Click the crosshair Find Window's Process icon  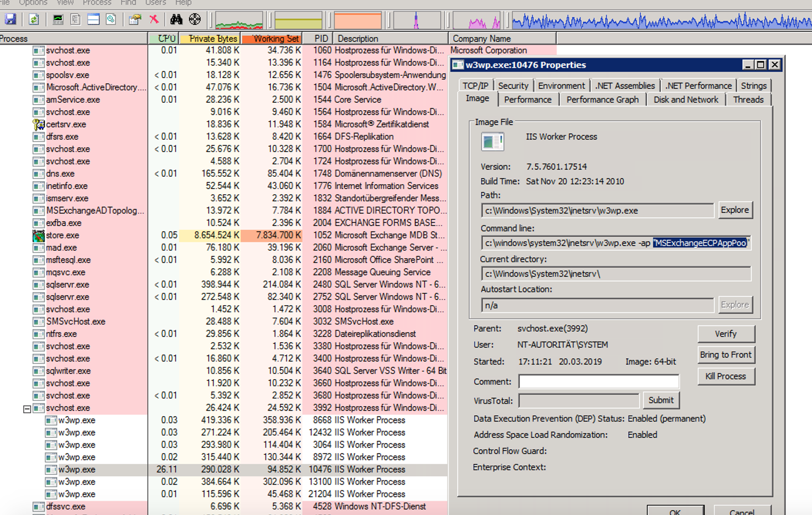(x=195, y=19)
